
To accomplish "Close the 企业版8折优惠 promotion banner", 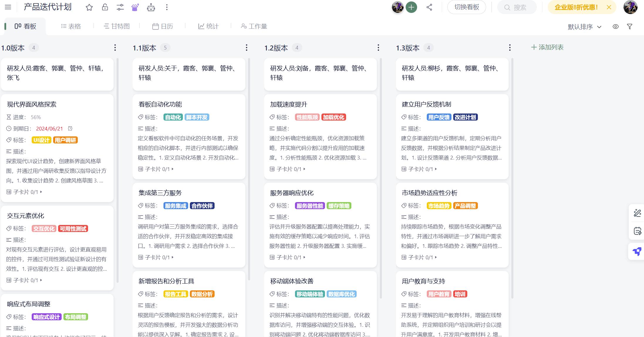I will coord(609,7).
